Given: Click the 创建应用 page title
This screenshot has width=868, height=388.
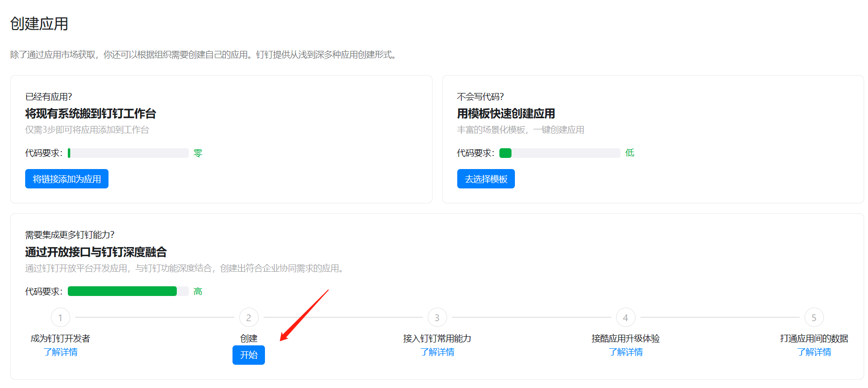Looking at the screenshot, I should 39,24.
